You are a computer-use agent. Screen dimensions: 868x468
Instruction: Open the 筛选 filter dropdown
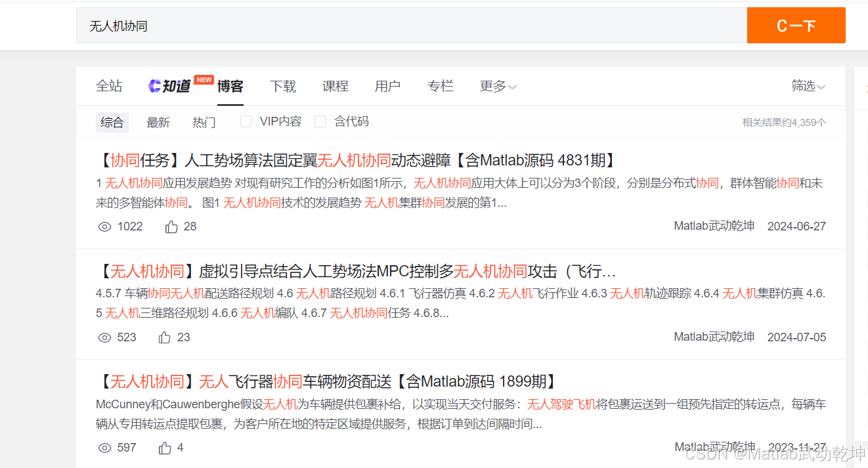808,86
